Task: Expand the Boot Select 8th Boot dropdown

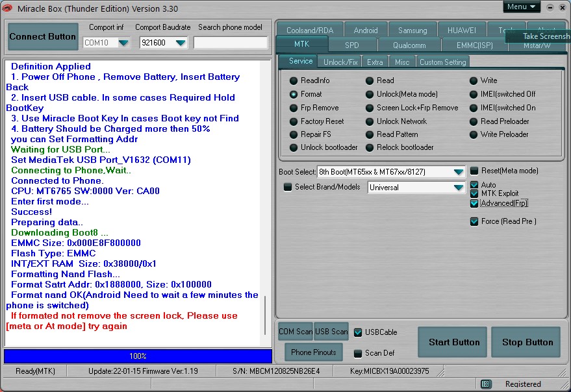Action: click(x=459, y=172)
